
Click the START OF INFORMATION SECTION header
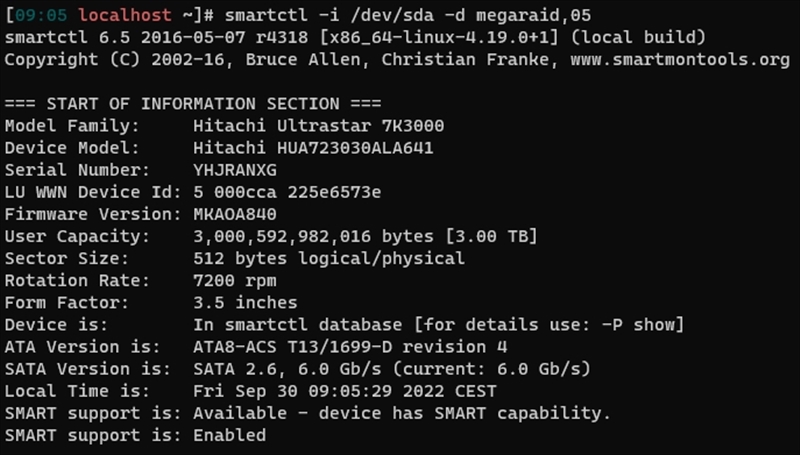point(193,104)
